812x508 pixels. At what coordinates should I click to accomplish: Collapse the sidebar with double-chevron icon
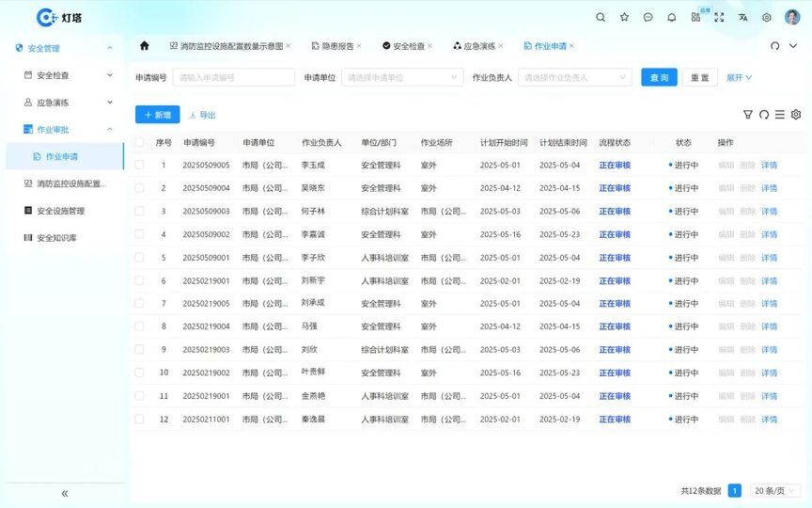65,493
